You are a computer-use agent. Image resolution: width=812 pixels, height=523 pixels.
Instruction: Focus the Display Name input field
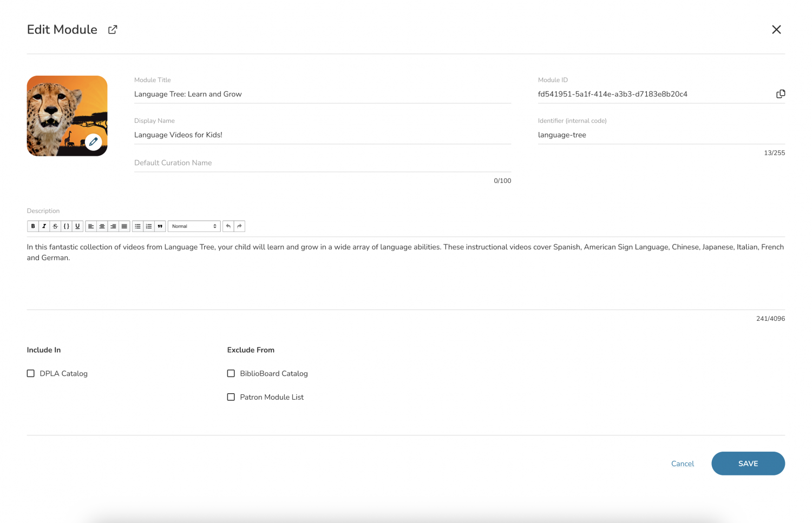pos(322,135)
